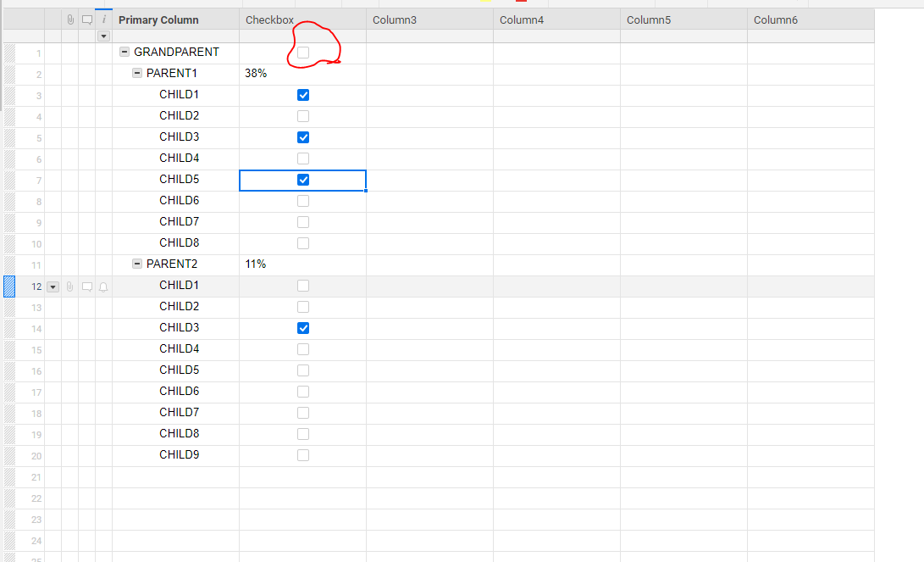Collapse the PARENT2 group
Screen dimensions: 924x562
pos(136,264)
